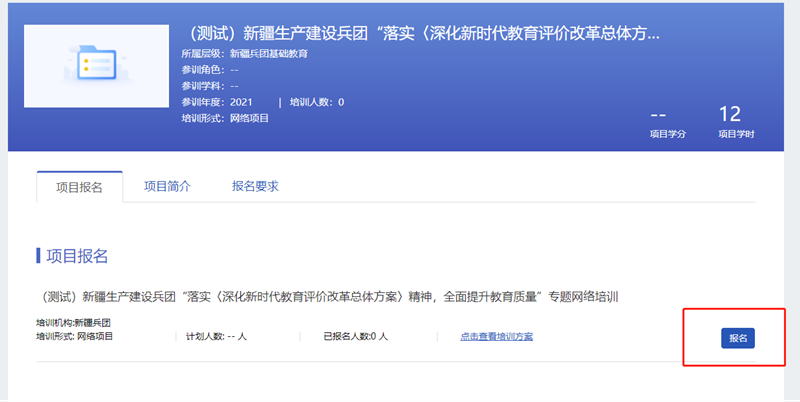Open the 点击查看培训方案 link
Image resolution: width=800 pixels, height=402 pixels.
[496, 336]
